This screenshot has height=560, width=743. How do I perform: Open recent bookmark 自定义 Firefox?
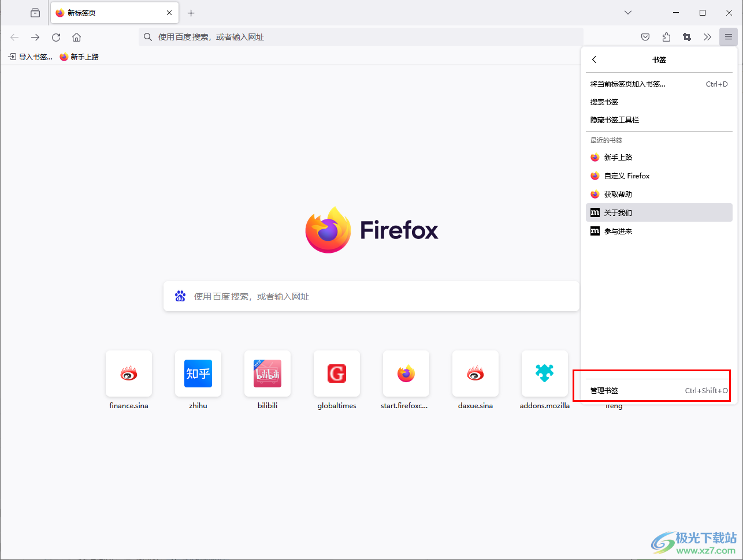pyautogui.click(x=659, y=176)
